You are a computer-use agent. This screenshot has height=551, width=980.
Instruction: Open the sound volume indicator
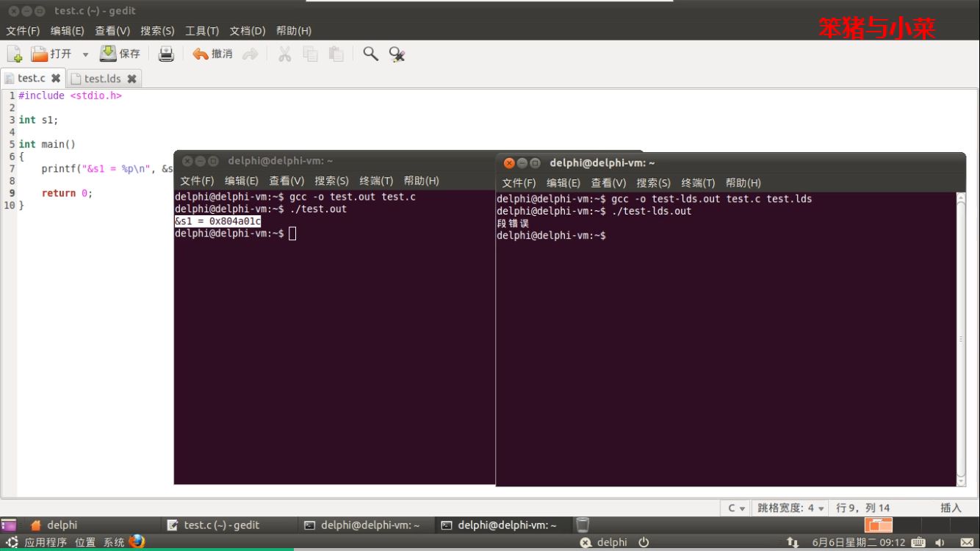(940, 542)
